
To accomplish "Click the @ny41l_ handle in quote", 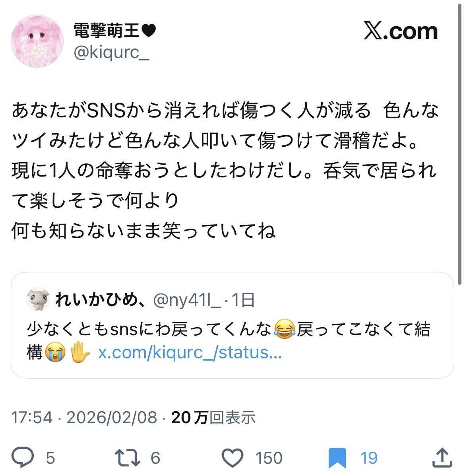I will click(x=187, y=300).
